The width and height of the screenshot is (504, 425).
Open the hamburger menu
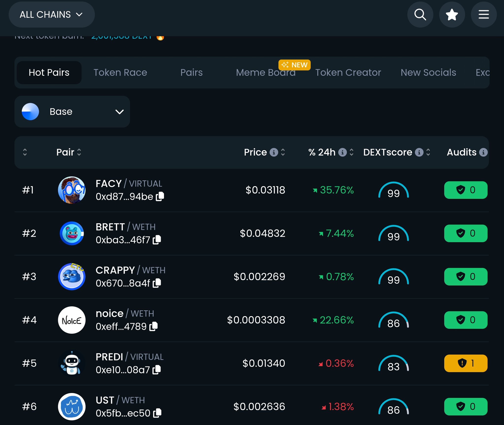(x=484, y=15)
